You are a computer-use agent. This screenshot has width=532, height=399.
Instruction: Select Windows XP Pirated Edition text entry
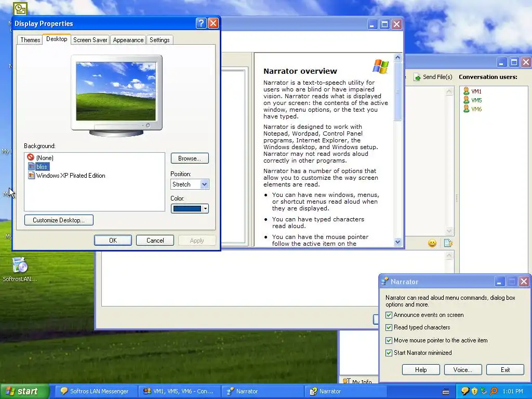[x=71, y=176]
